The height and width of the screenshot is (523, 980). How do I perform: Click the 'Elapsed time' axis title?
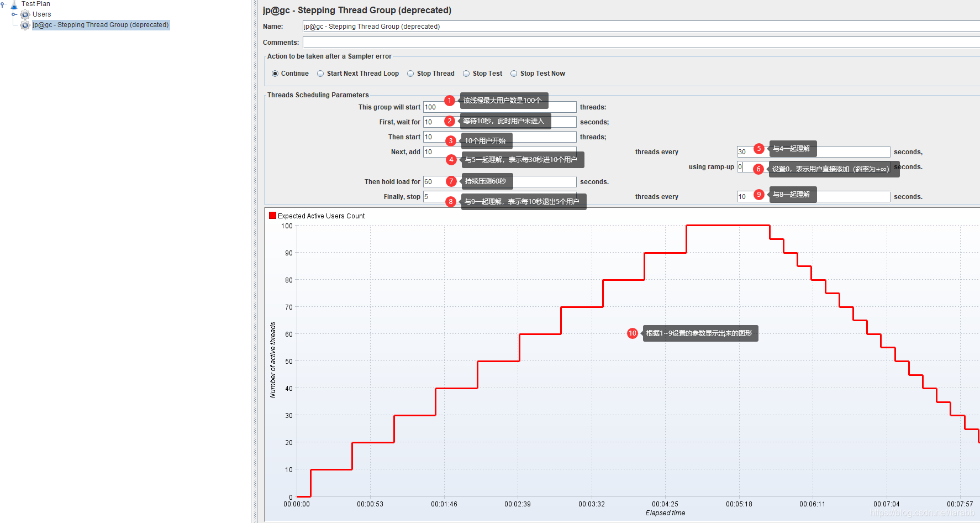(x=665, y=513)
